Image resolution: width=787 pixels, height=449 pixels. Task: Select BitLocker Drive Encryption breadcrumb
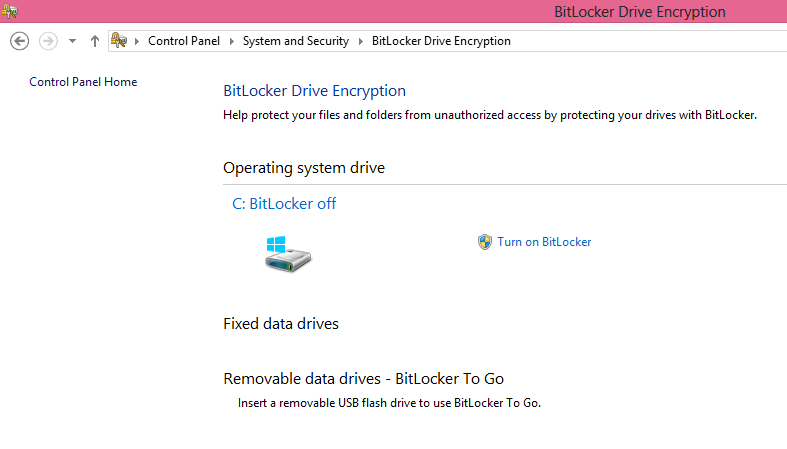coord(441,41)
